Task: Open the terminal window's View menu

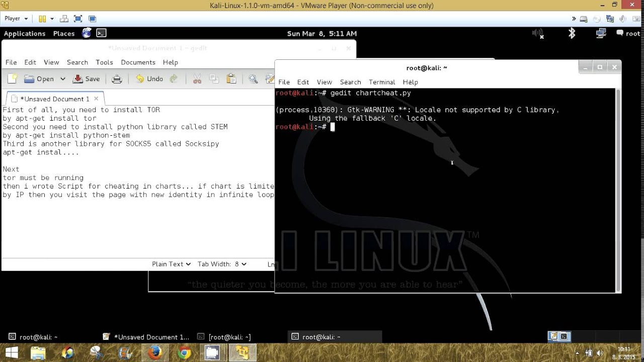Action: click(x=324, y=82)
